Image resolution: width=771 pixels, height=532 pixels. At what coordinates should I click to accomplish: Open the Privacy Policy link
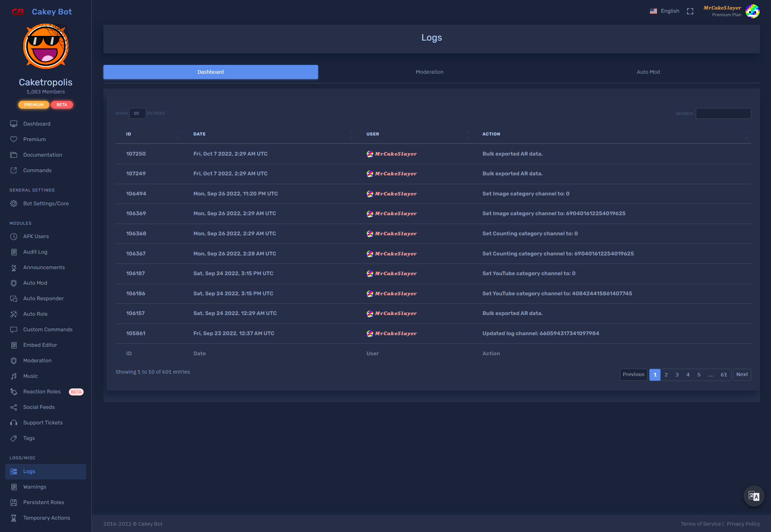[743, 524]
